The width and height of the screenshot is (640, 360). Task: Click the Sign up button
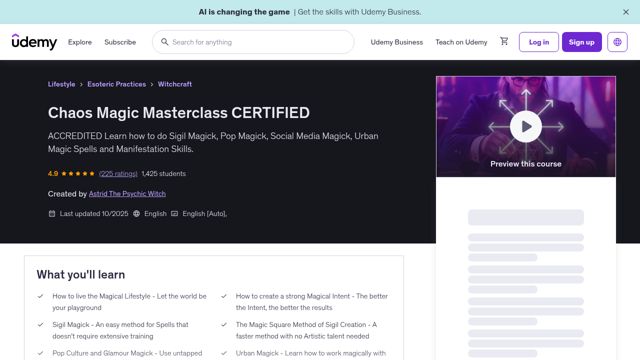coord(582,42)
